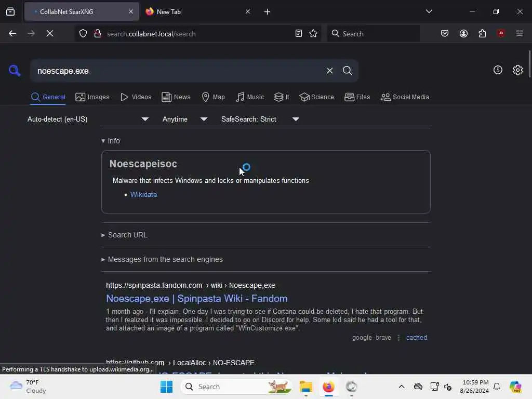Switch to Music search category
The width and height of the screenshot is (532, 399).
[250, 97]
